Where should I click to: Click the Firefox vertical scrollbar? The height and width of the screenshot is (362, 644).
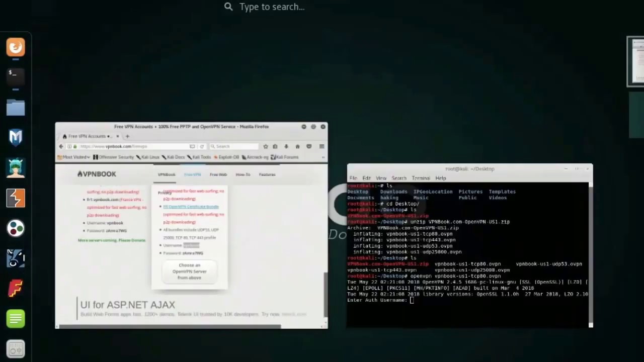pos(326,295)
